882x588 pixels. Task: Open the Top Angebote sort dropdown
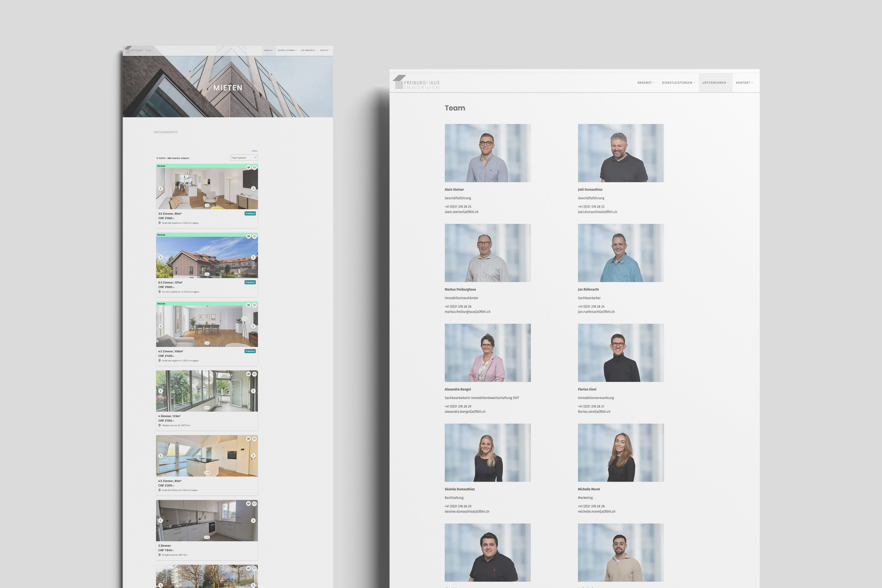(x=244, y=158)
